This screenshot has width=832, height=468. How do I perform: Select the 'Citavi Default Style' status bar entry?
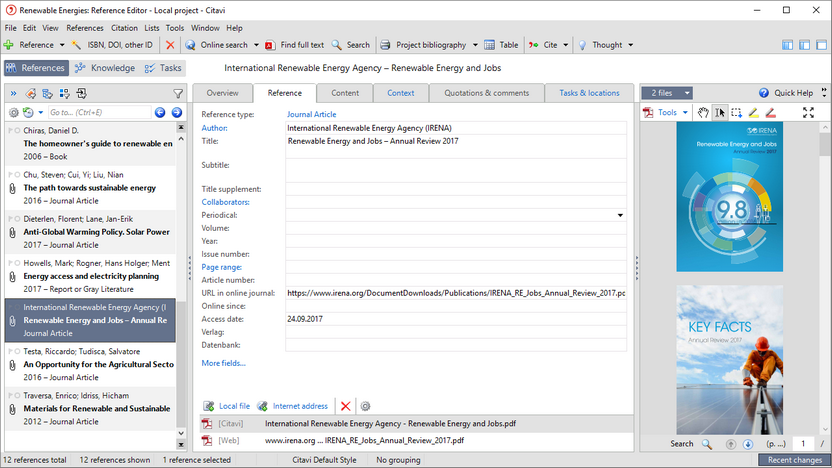[324, 460]
